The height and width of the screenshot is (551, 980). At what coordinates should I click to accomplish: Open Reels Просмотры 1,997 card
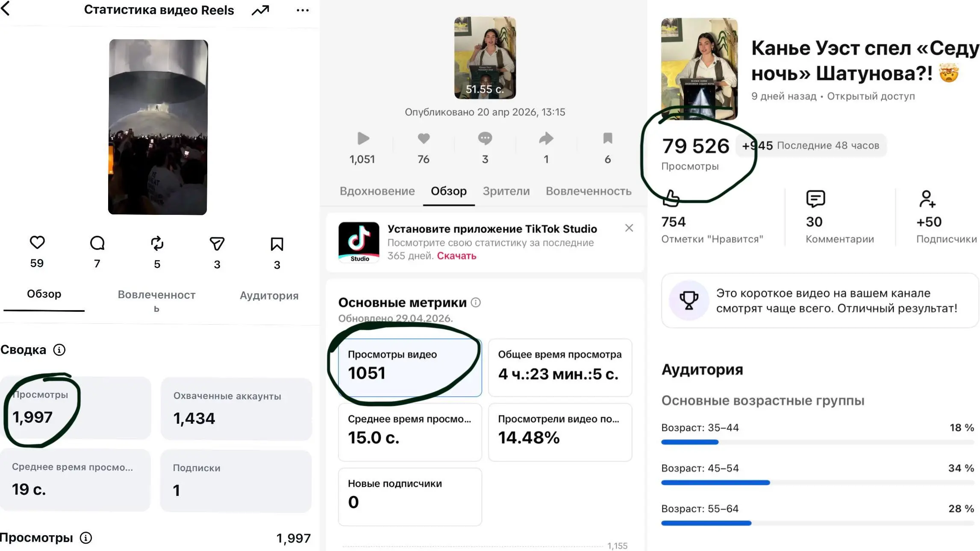click(76, 407)
